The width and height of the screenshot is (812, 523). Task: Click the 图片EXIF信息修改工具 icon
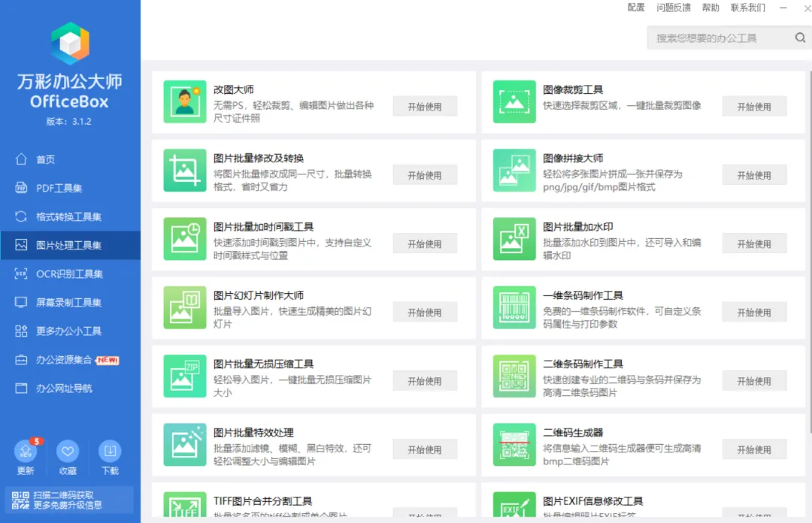point(514,504)
